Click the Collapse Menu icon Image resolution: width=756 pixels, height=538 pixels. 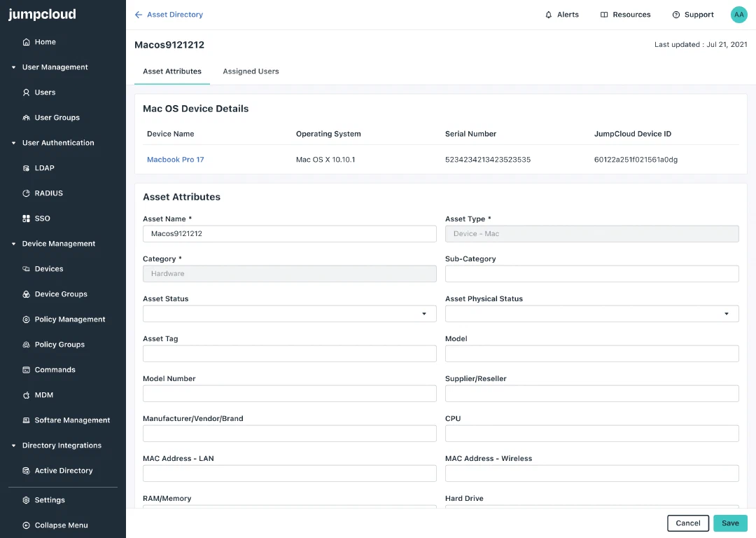coord(26,525)
